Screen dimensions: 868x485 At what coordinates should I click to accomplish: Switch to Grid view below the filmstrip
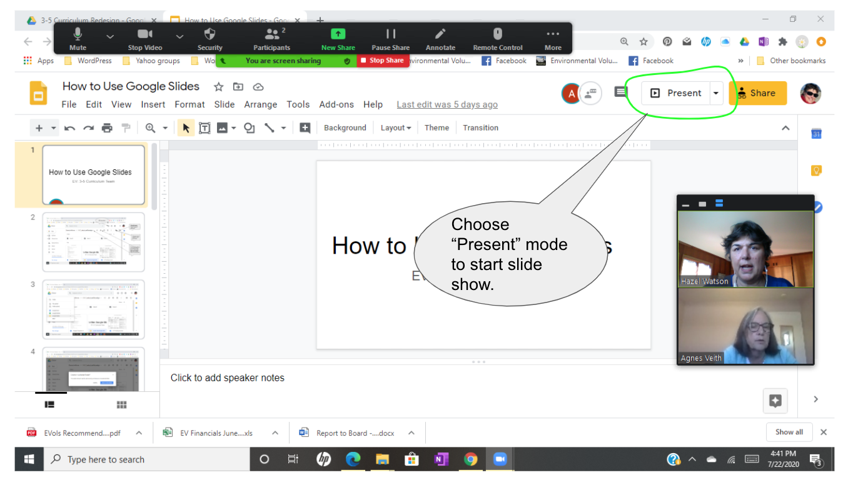pyautogui.click(x=121, y=405)
